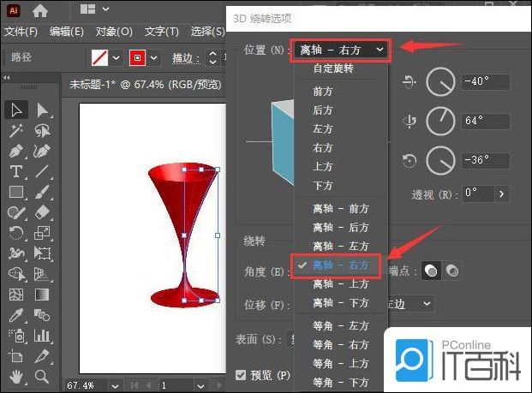532x393 pixels.
Task: Enable the hollow cap endpoint option
Action: point(452,271)
